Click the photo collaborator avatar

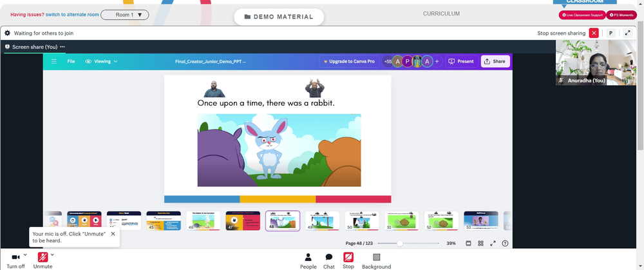417,61
